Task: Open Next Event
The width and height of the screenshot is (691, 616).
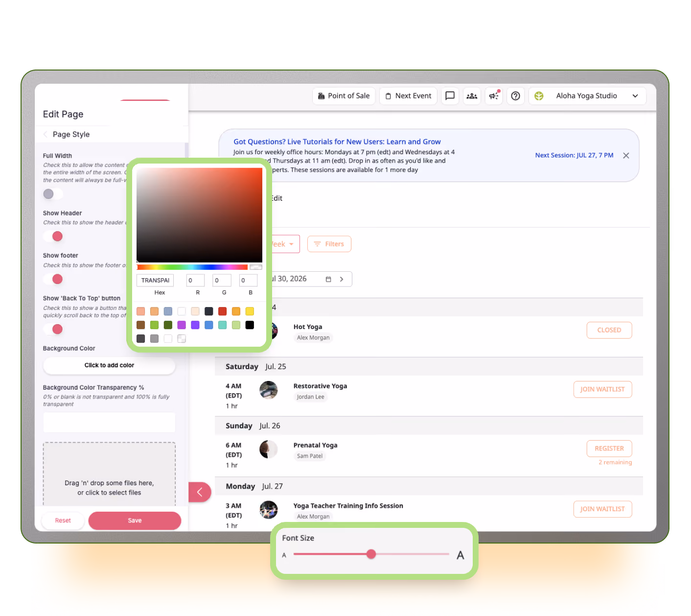Action: pyautogui.click(x=408, y=96)
